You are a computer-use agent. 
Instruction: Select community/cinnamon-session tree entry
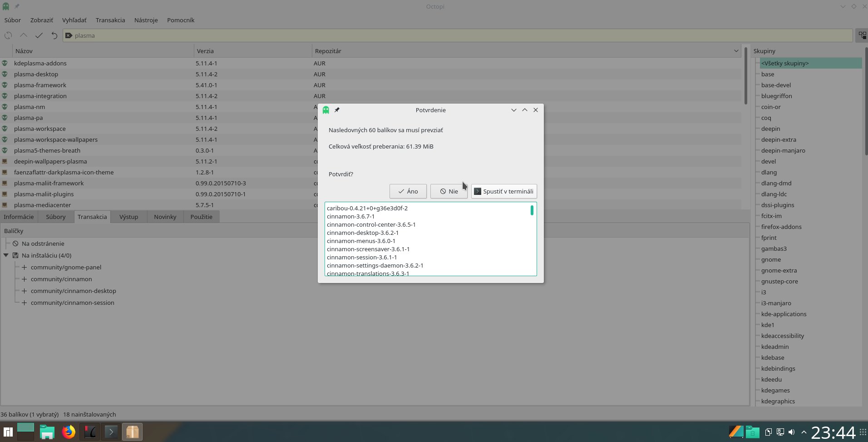[73, 303]
